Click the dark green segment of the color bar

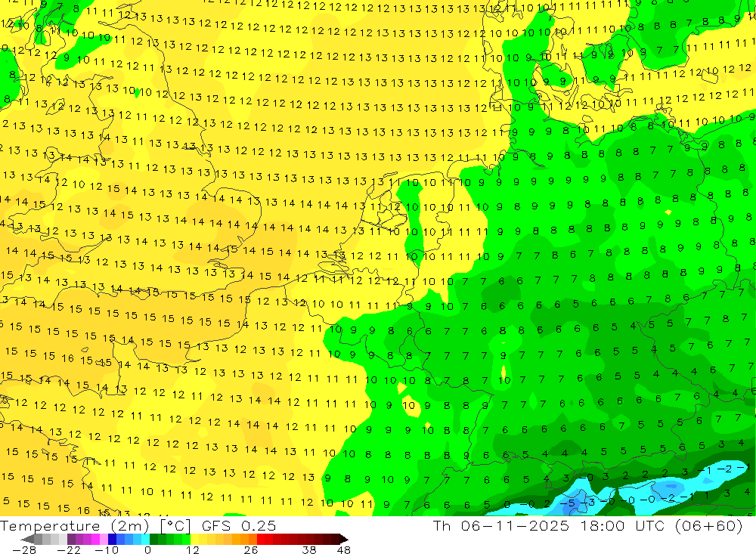(153, 539)
